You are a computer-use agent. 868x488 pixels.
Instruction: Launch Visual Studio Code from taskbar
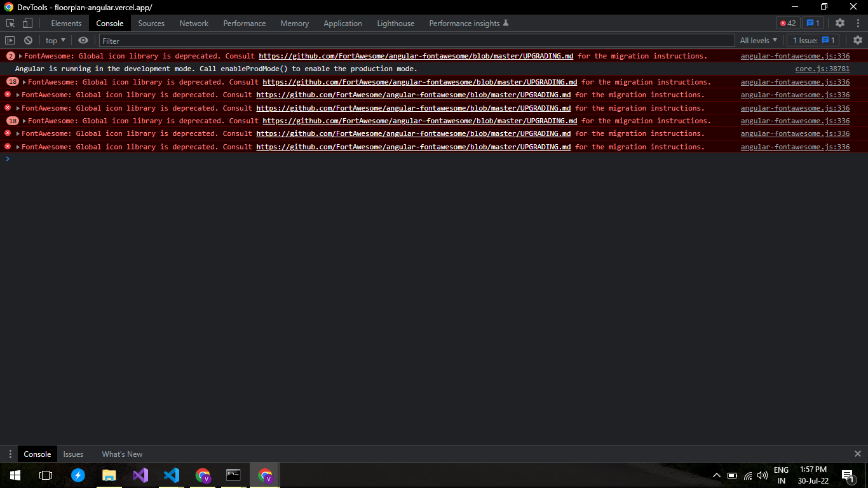[172, 475]
